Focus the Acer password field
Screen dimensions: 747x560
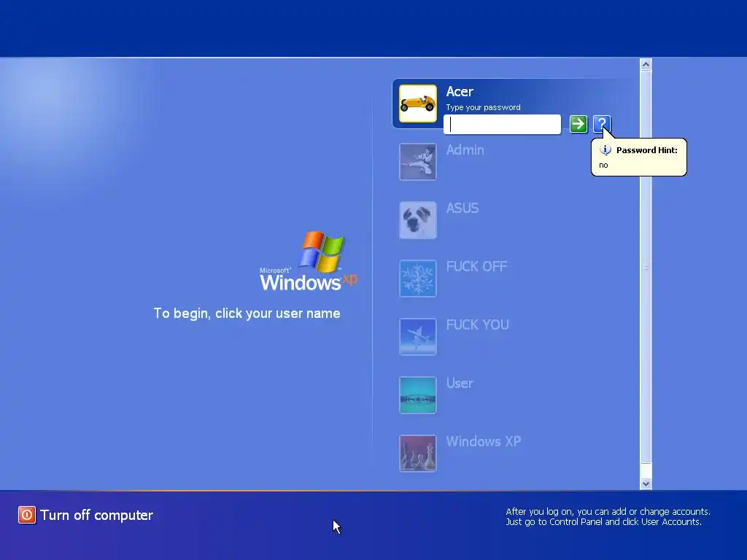pos(502,124)
